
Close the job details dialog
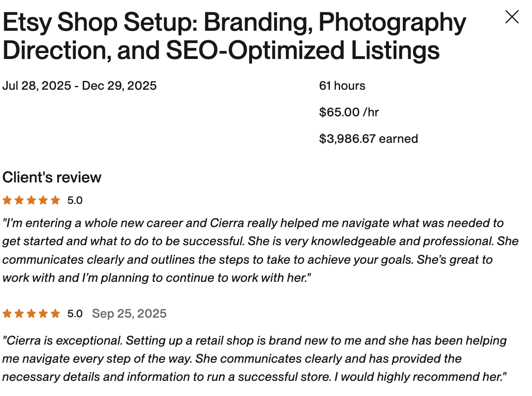(x=512, y=17)
